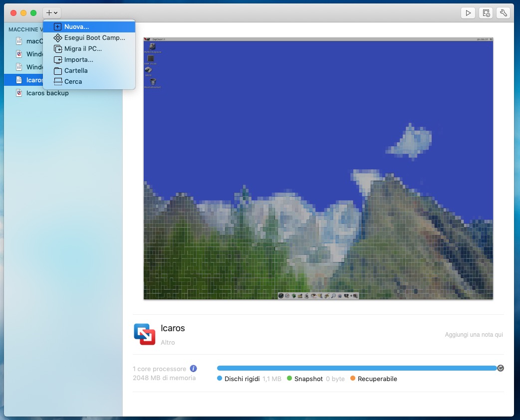Select Migra il PC… option
Viewport: 520px width, 420px height.
83,49
